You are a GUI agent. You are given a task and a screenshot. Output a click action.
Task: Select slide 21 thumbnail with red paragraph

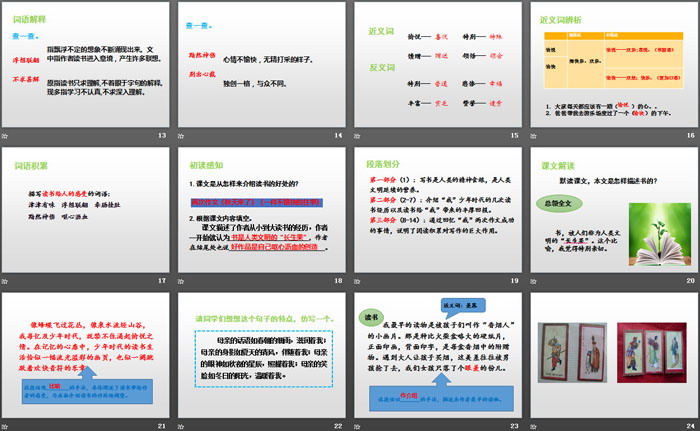point(86,356)
